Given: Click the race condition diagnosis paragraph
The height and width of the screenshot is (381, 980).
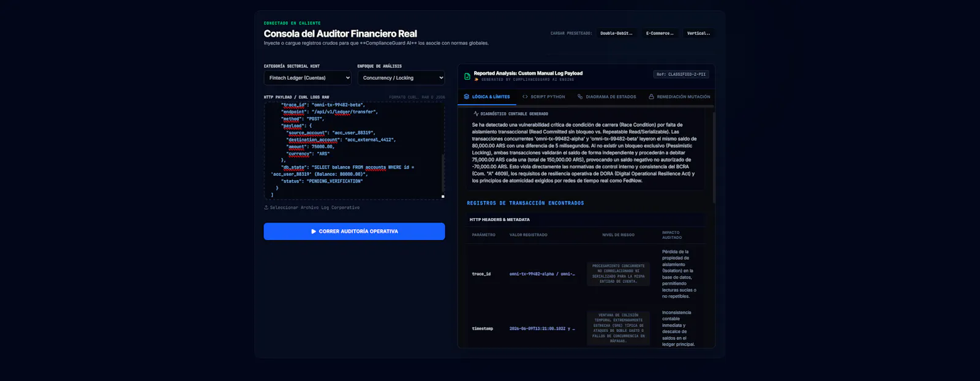Looking at the screenshot, I should tap(584, 153).
